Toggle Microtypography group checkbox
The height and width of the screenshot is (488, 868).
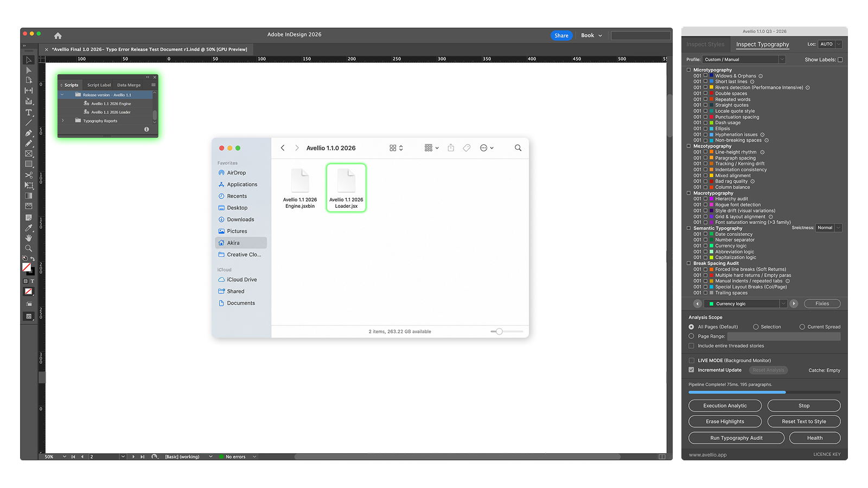[689, 70]
